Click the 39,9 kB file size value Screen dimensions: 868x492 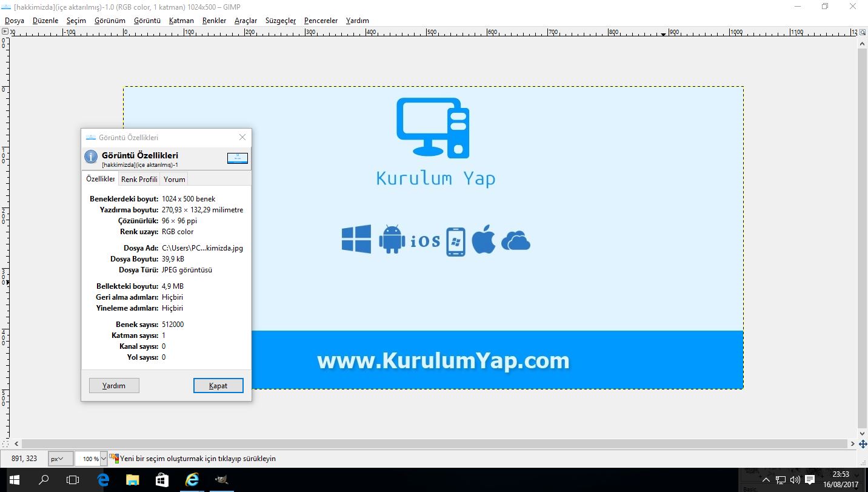click(x=173, y=259)
